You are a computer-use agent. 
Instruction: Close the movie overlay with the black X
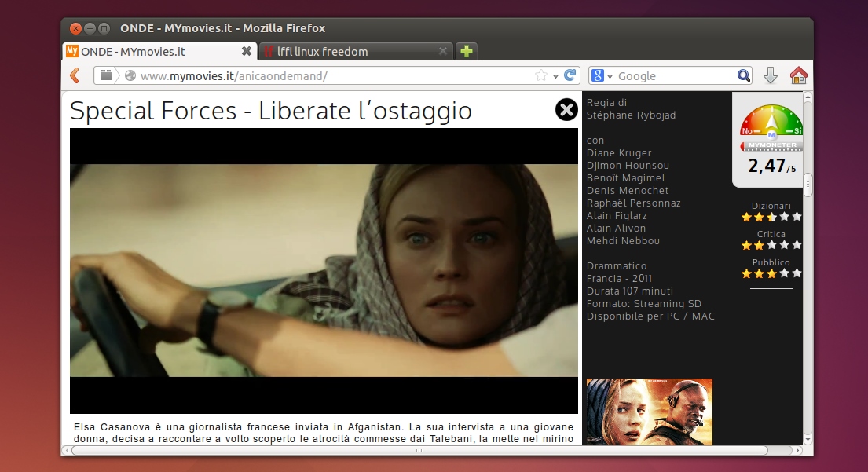[566, 110]
